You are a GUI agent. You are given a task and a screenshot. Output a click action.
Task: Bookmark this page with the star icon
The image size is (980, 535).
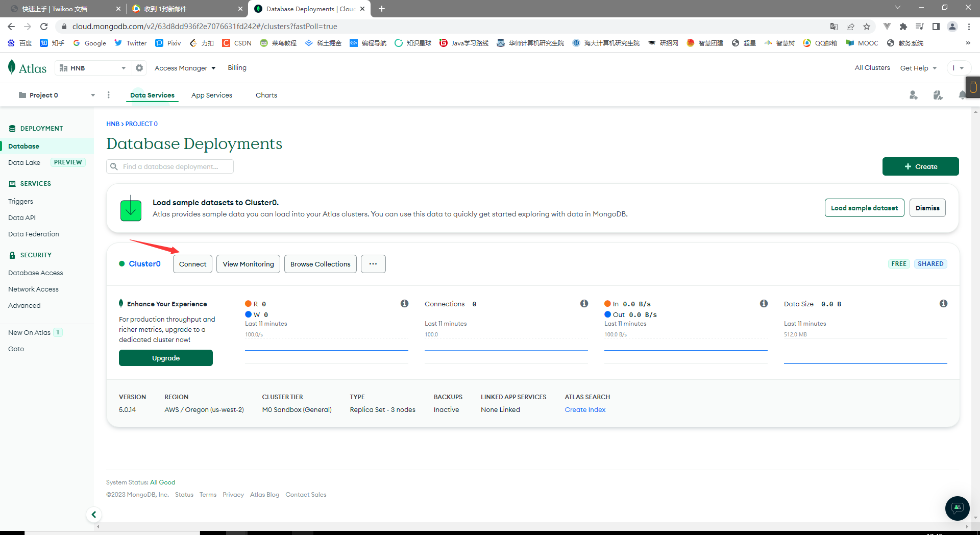pyautogui.click(x=867, y=27)
